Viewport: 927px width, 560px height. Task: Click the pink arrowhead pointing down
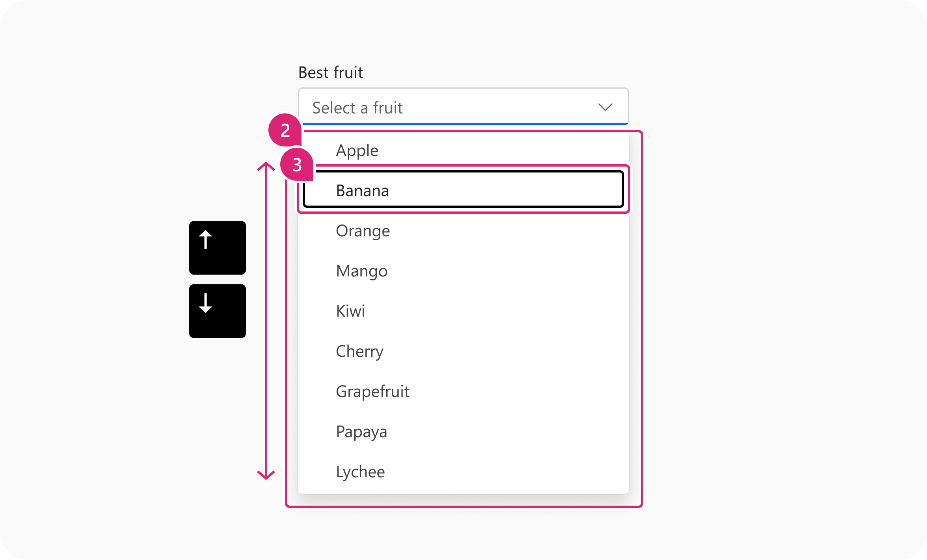coord(266,475)
